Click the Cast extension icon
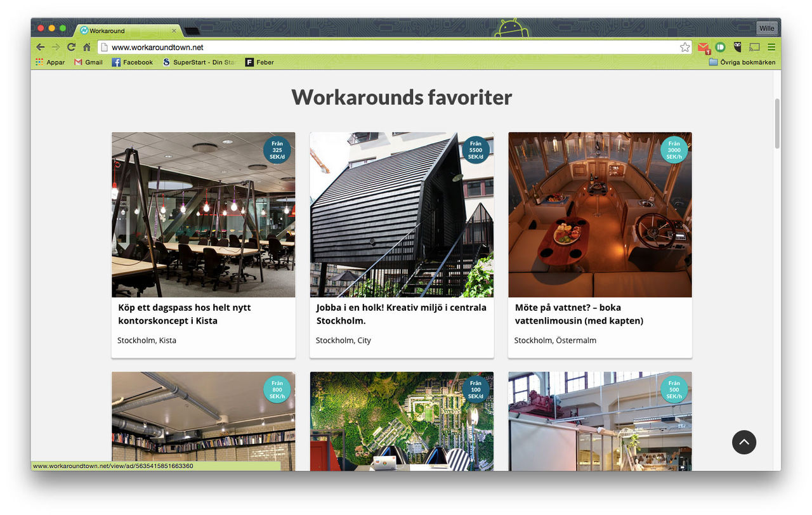Viewport: 812px width, 515px height. [754, 47]
